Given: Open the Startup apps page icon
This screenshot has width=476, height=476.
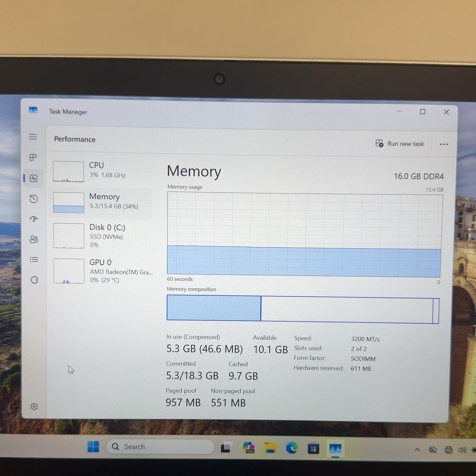Looking at the screenshot, I should [x=34, y=219].
